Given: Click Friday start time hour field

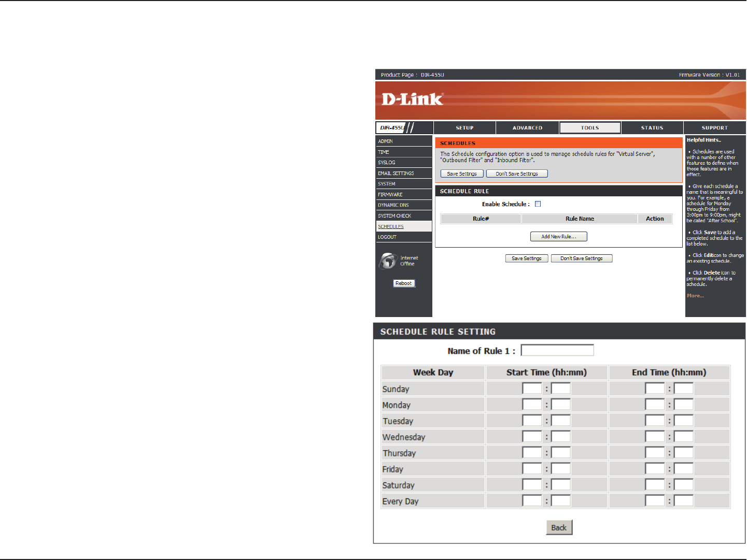Looking at the screenshot, I should (x=532, y=469).
